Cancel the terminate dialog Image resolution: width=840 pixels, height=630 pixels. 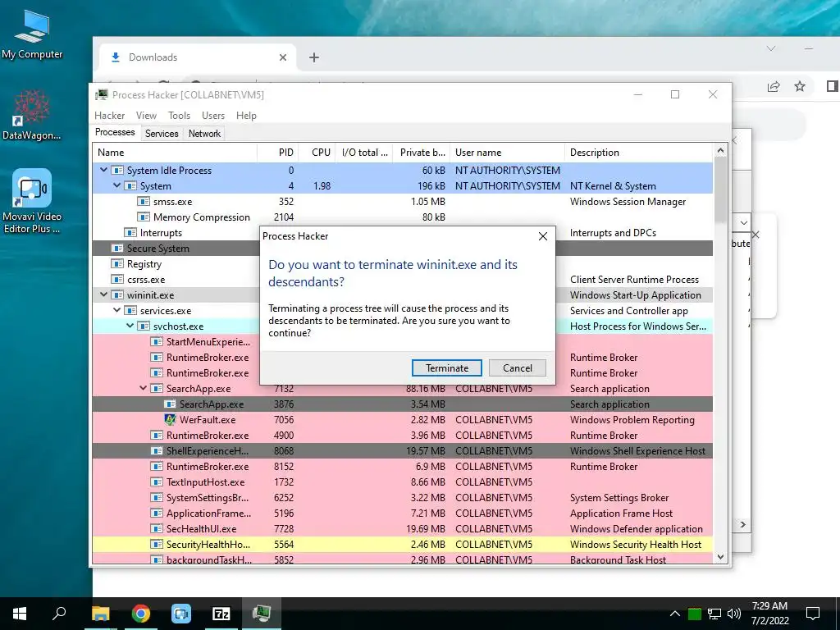(518, 368)
